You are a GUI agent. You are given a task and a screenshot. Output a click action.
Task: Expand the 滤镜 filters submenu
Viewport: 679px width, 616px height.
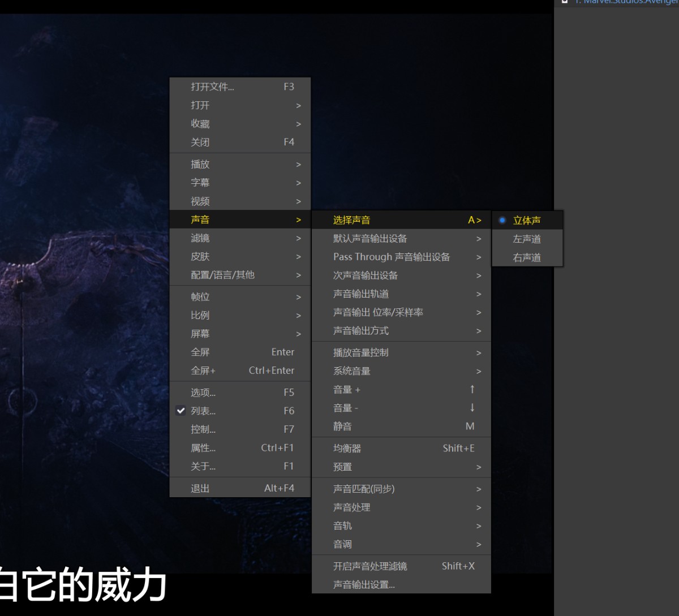240,238
